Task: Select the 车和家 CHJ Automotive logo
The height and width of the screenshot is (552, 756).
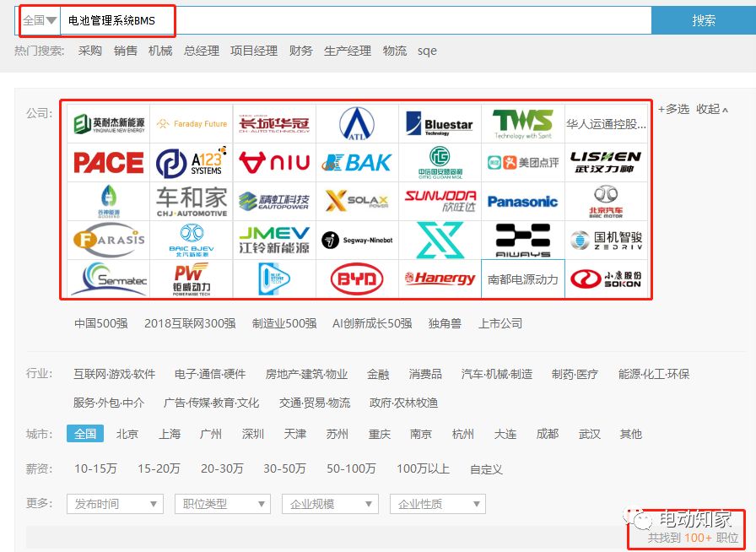Action: pyautogui.click(x=192, y=201)
